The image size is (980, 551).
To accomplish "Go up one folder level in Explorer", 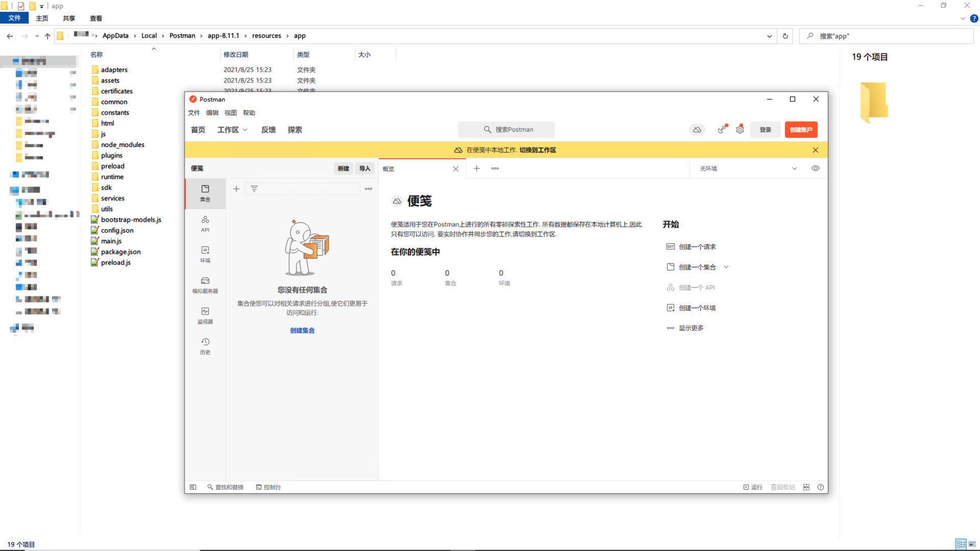I will click(47, 36).
